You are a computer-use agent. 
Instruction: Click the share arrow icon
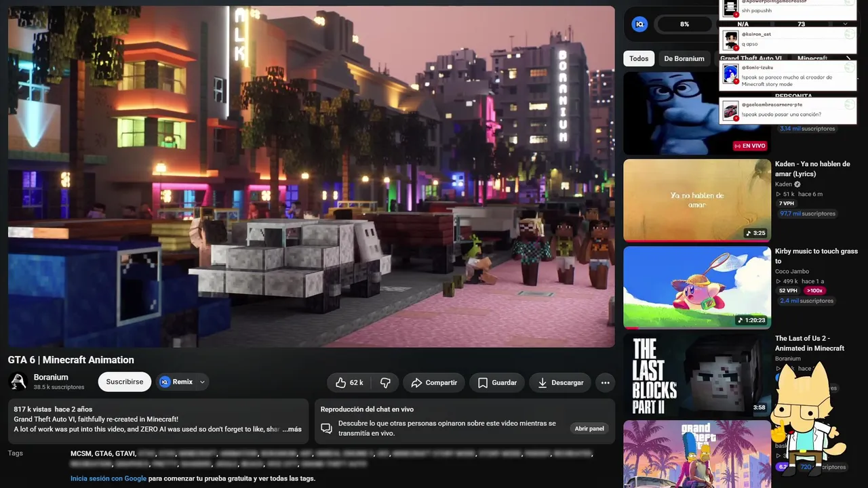coord(416,383)
